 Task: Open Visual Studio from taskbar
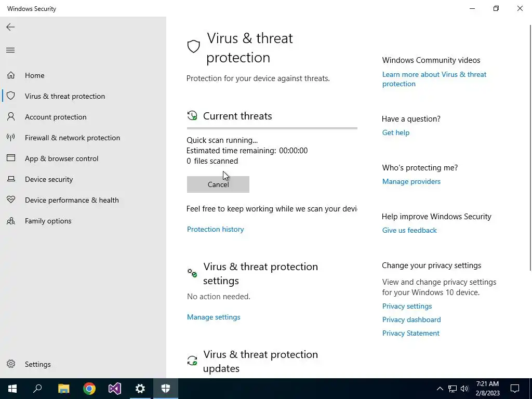(x=115, y=389)
